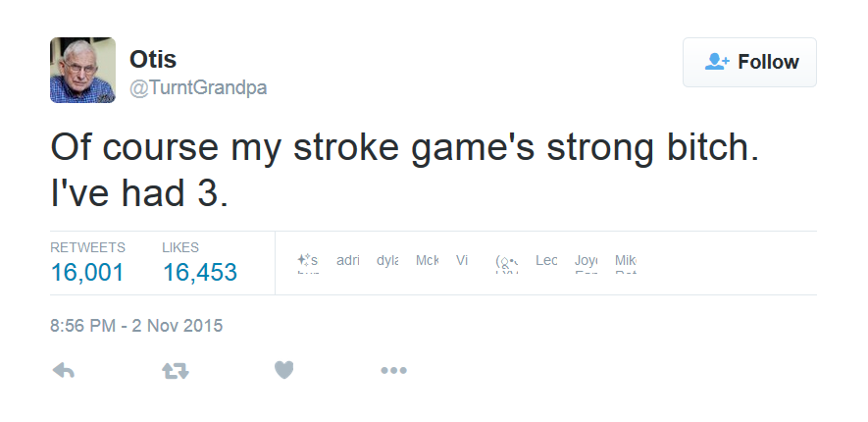
Task: Open the 'adri' user avatar
Action: click(x=348, y=262)
